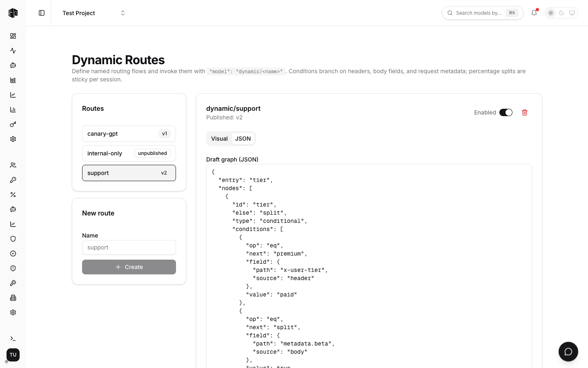Open the shield alert icon in sidebar

(13, 268)
